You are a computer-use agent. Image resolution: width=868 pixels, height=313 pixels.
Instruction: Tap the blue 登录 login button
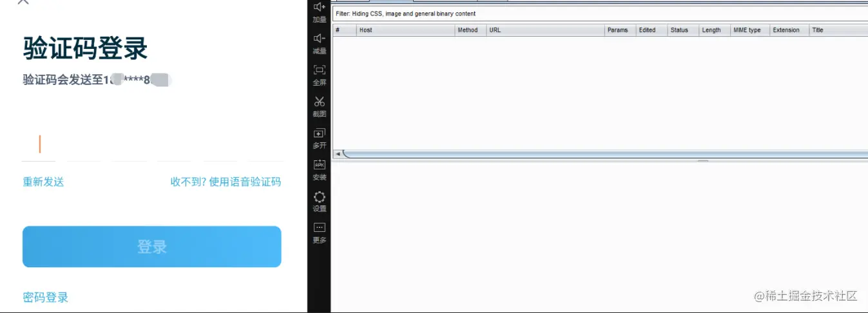click(152, 247)
